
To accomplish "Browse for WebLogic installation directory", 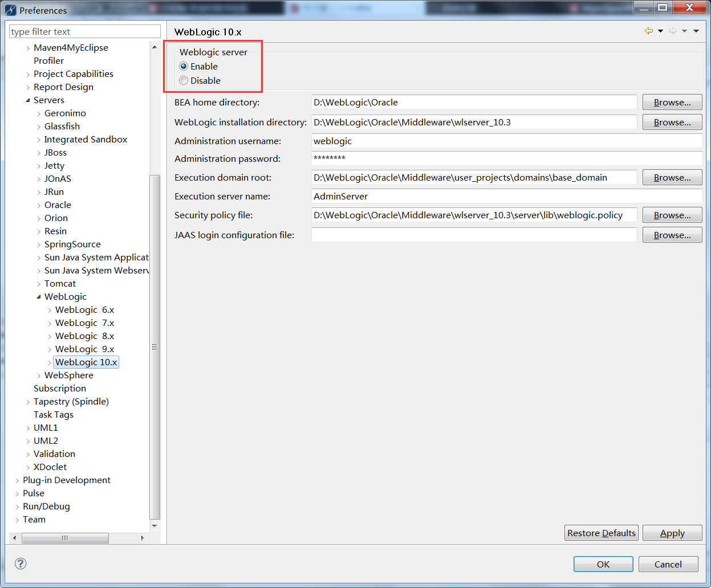I will (x=672, y=122).
